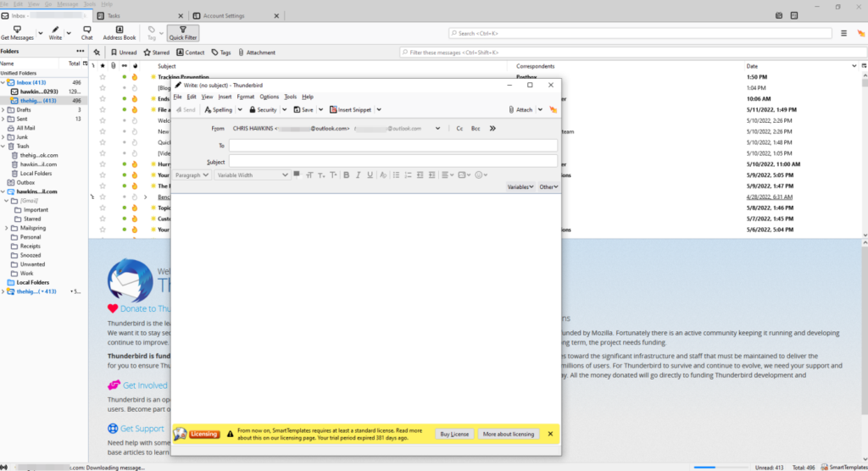Click the Write toolbar icon
Screen dimensions: 868x471
point(55,30)
